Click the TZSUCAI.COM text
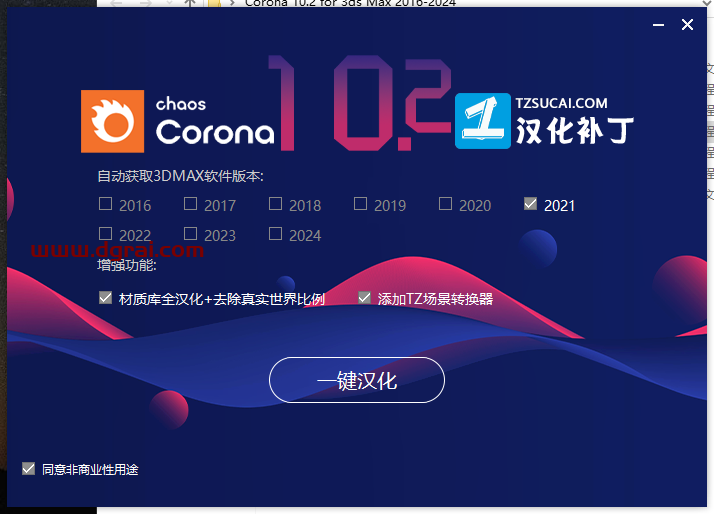Image resolution: width=714 pixels, height=514 pixels. 561,103
